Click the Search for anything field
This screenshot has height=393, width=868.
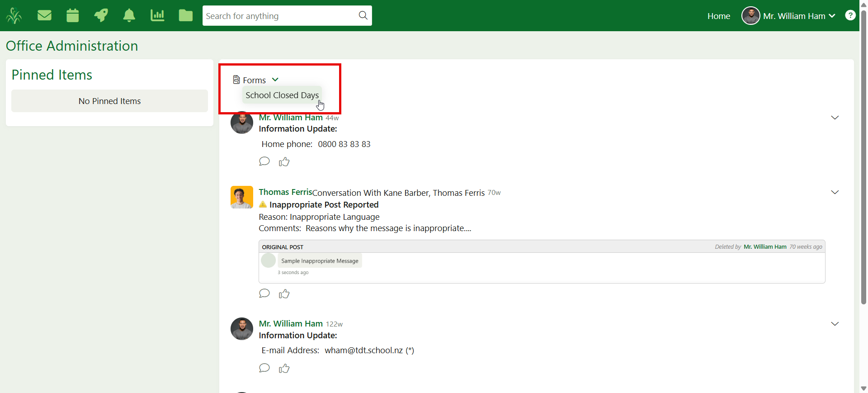pyautogui.click(x=278, y=16)
